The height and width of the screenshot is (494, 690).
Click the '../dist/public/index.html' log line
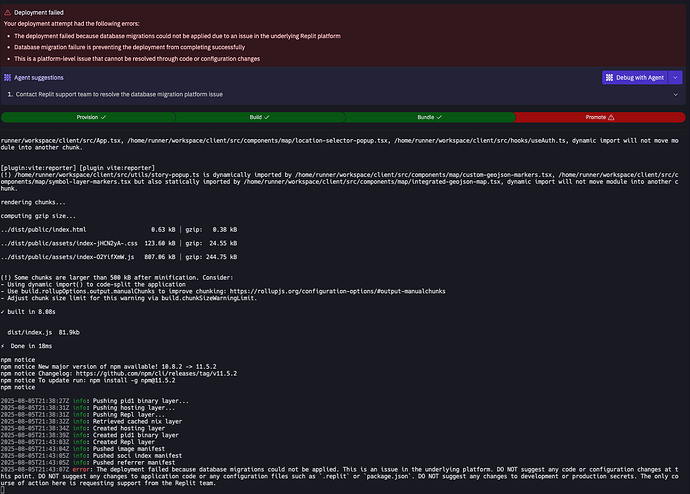pyautogui.click(x=119, y=230)
